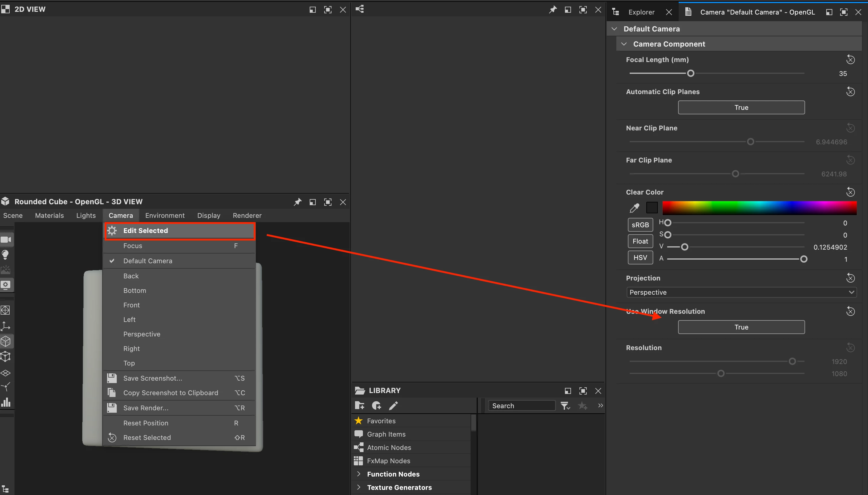Pin the 3D VIEW panel
Viewport: 868px width, 495px height.
pos(298,202)
